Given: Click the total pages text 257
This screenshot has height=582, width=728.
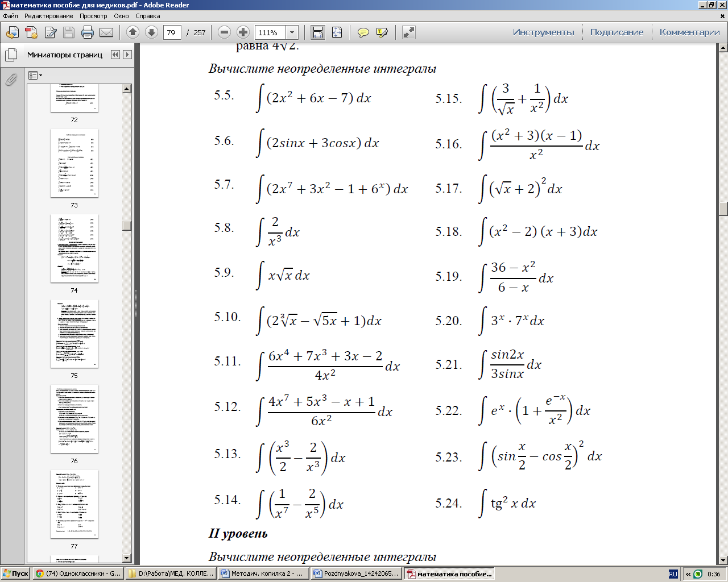Looking at the screenshot, I should tap(200, 32).
